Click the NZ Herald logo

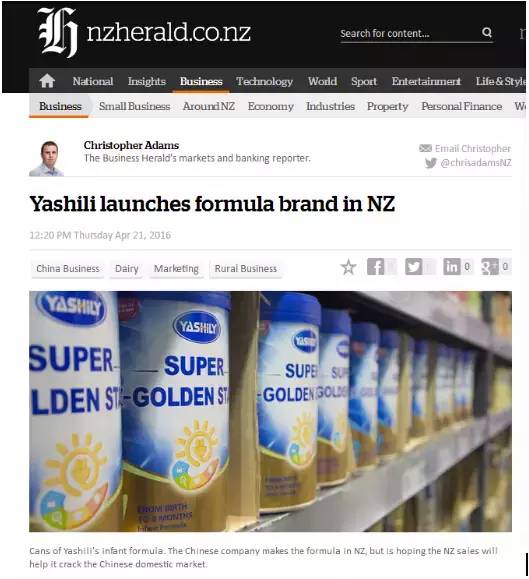[x=144, y=32]
